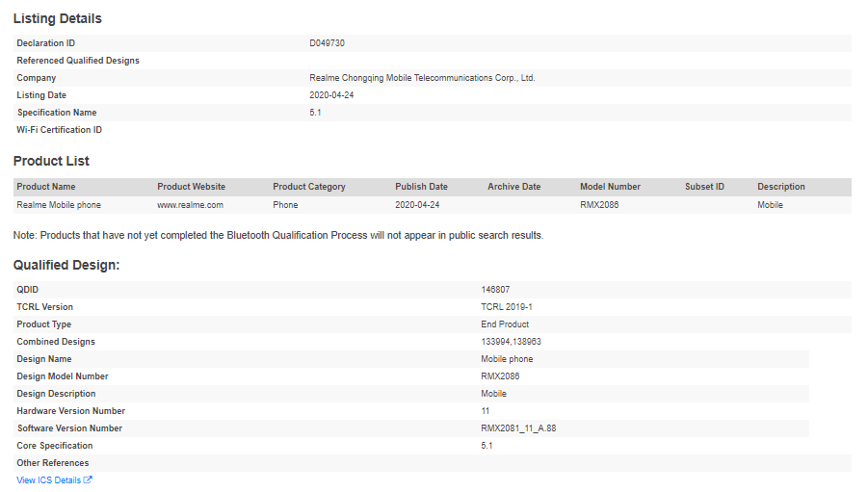Click the company name Realme Chongqing Mobile

422,78
